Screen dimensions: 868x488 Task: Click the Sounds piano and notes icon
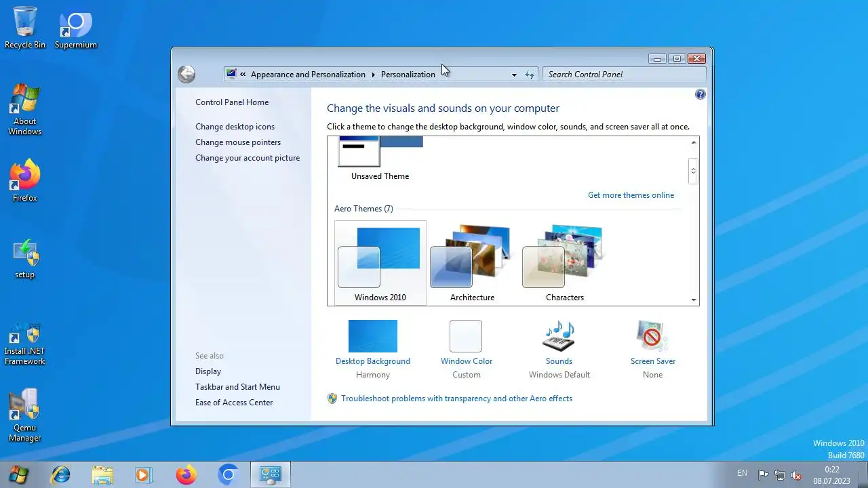(559, 336)
